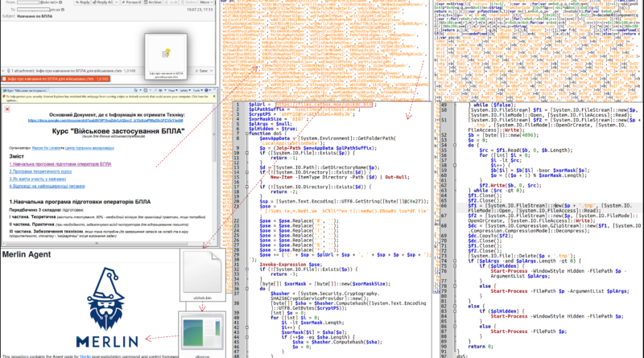Click the contact icon next to the From address
This screenshot has width=644, height=358.
[61, 2]
